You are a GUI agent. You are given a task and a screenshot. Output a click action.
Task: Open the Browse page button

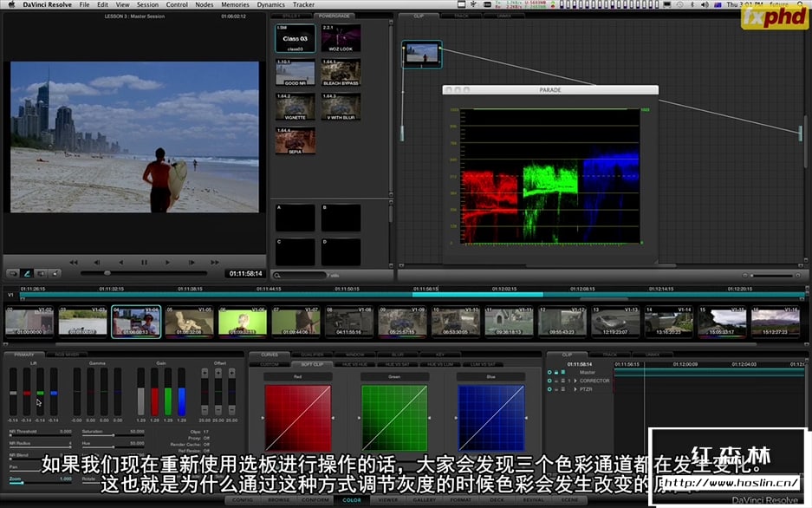click(278, 500)
